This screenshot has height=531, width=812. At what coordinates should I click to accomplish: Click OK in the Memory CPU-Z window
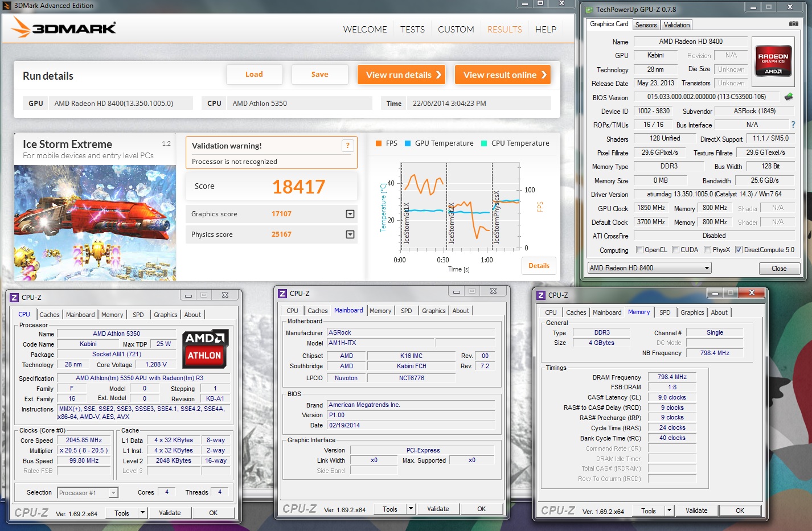[x=740, y=511]
